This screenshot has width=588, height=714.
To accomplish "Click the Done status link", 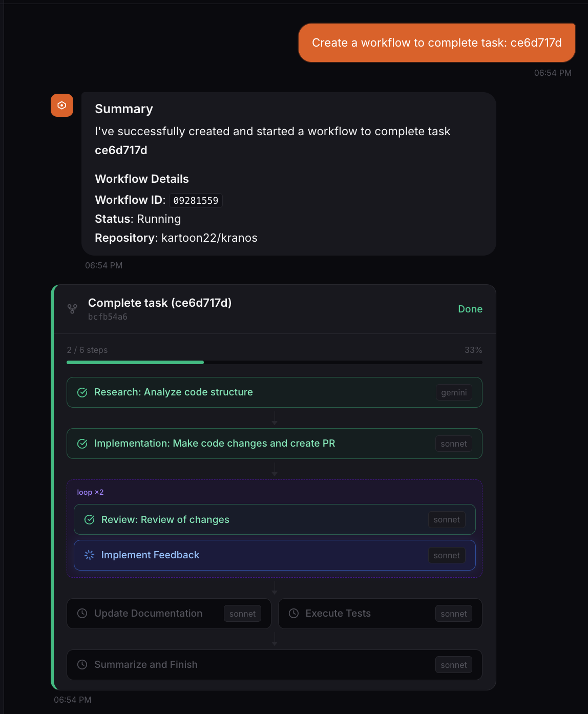I will (x=470, y=309).
